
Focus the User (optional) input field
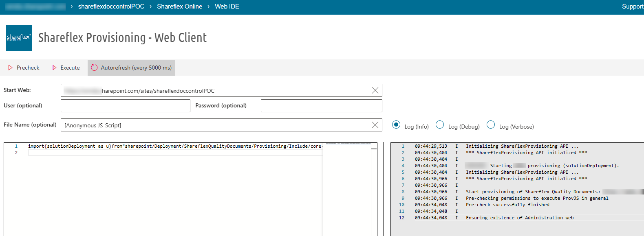tap(126, 106)
